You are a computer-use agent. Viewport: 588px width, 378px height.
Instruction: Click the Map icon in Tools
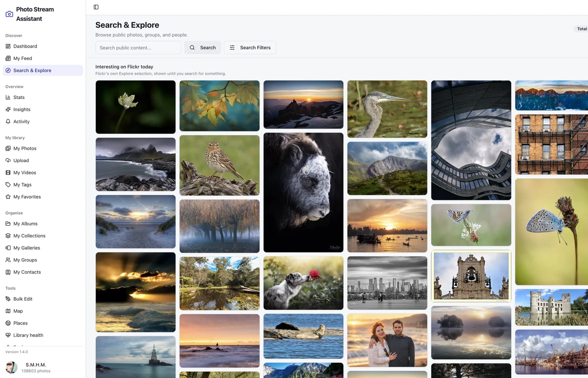click(x=8, y=311)
